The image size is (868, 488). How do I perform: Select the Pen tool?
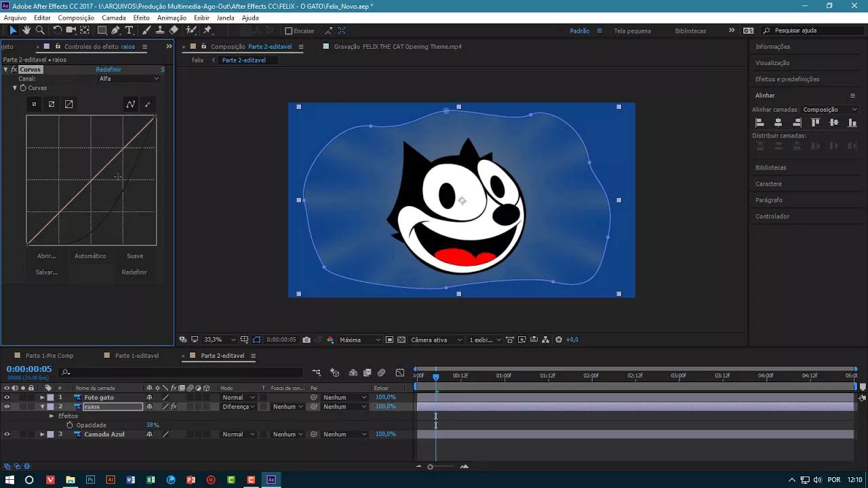click(116, 30)
